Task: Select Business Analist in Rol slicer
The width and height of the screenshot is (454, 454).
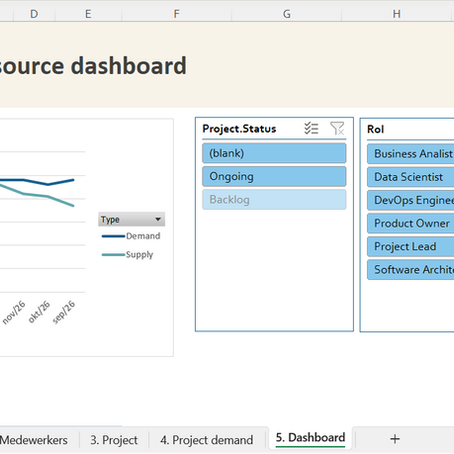Action: click(411, 154)
